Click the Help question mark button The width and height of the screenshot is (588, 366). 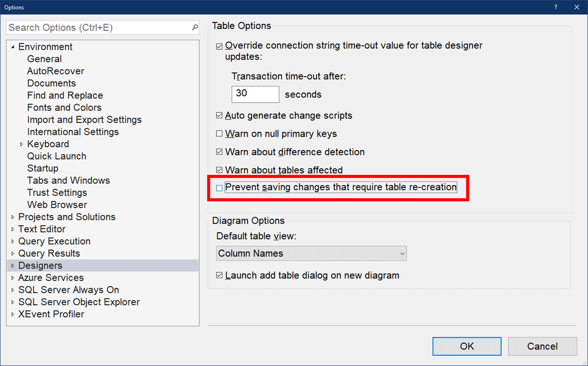pyautogui.click(x=556, y=7)
